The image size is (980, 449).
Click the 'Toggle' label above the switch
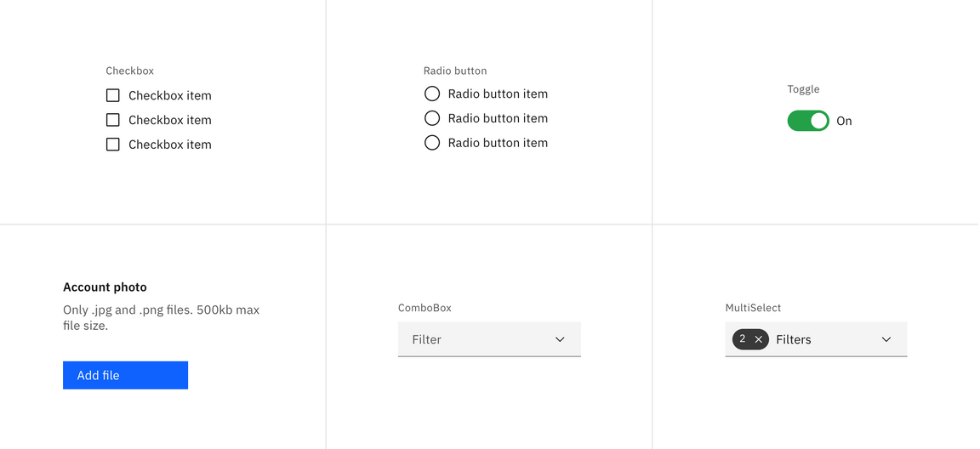(x=803, y=89)
